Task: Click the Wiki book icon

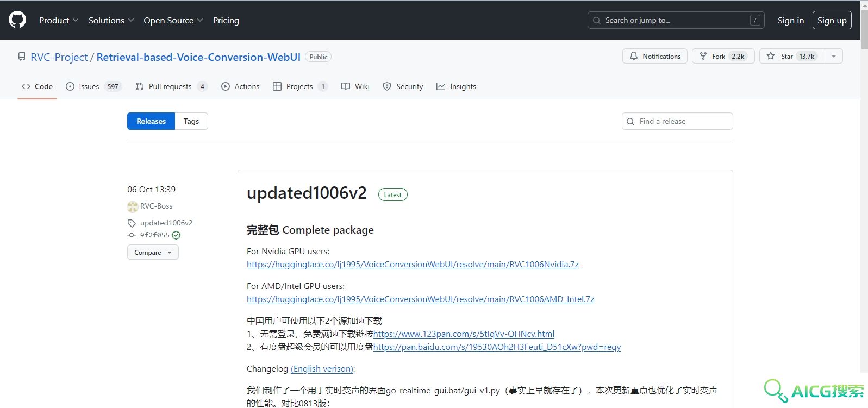Action: [346, 86]
